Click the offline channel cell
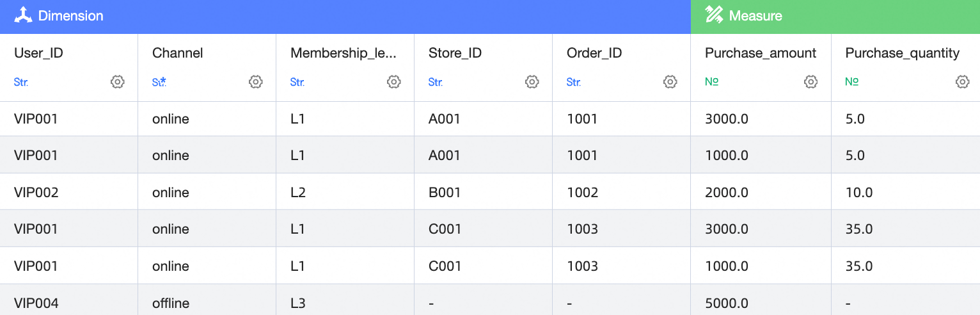Viewport: 980px width, 315px height. [171, 303]
